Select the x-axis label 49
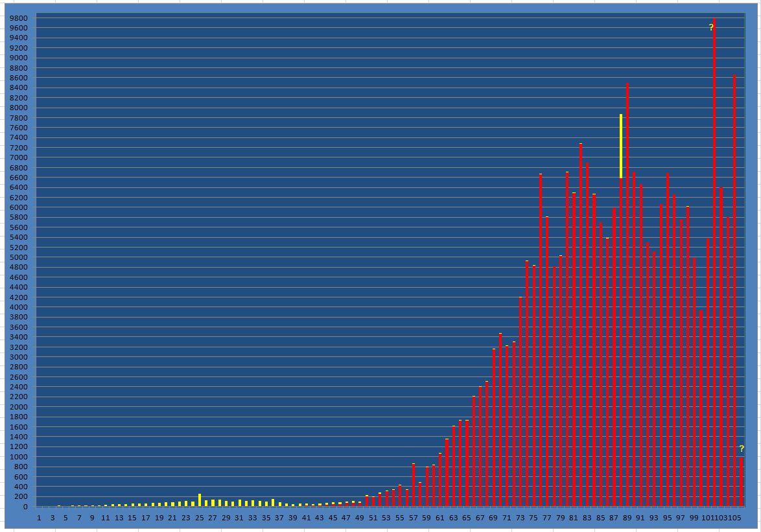The height and width of the screenshot is (532, 761). (360, 518)
